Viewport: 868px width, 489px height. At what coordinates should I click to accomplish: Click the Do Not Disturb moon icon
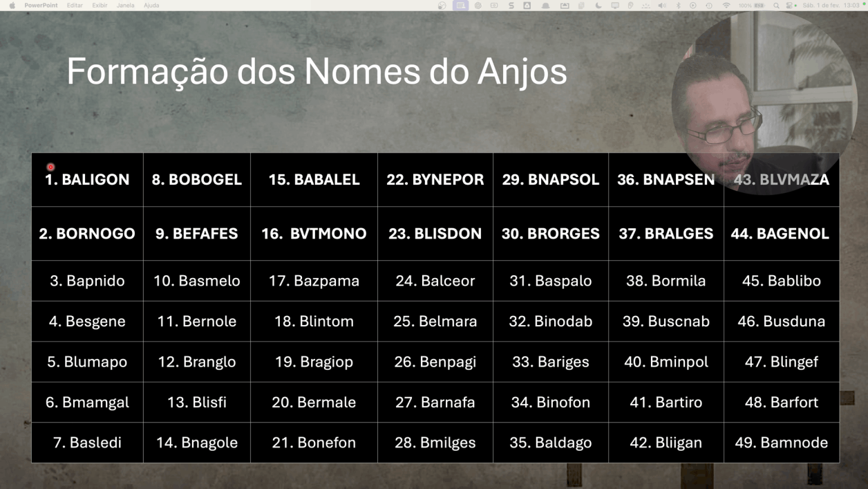pyautogui.click(x=598, y=5)
